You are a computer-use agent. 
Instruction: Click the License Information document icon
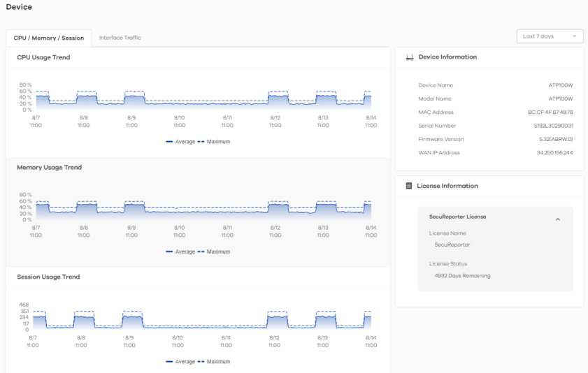tap(409, 186)
